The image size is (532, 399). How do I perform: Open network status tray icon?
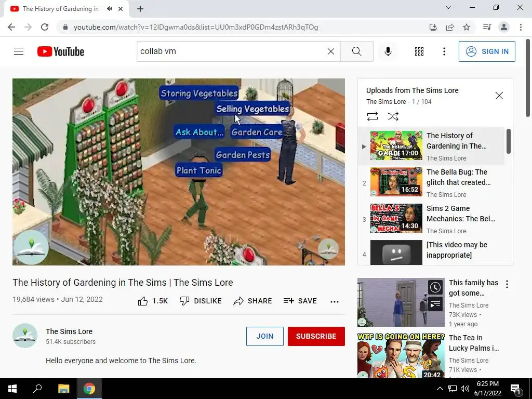(x=453, y=389)
